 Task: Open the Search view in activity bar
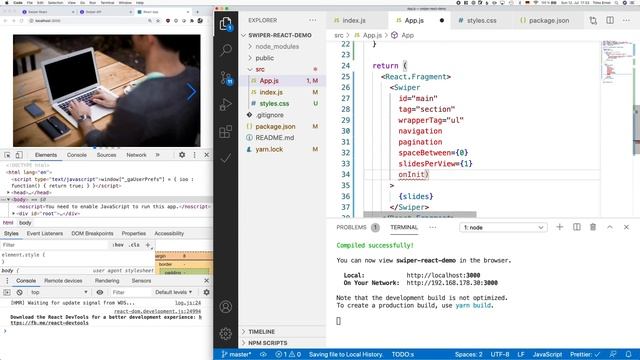(226, 50)
